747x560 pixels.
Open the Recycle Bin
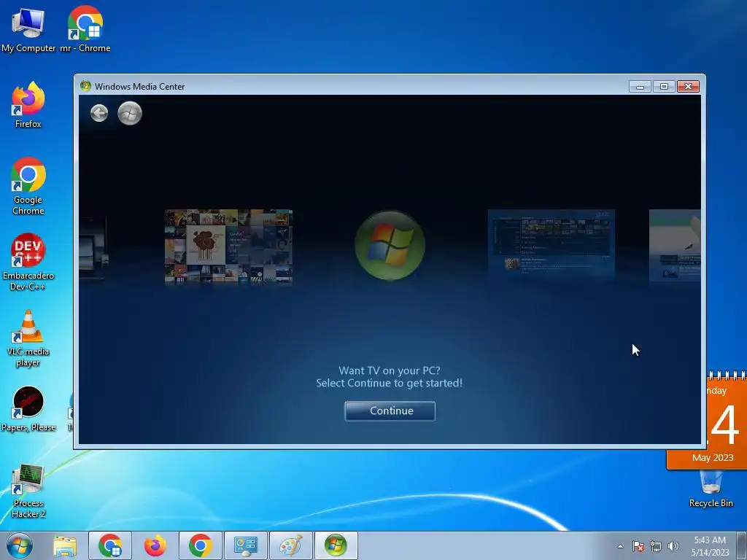(x=711, y=489)
